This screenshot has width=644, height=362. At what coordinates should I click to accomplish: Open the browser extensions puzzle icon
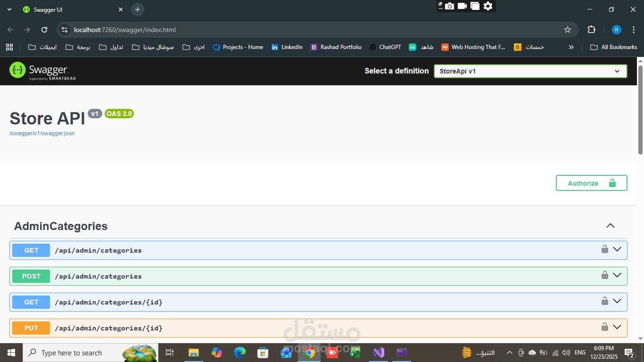coord(591,30)
